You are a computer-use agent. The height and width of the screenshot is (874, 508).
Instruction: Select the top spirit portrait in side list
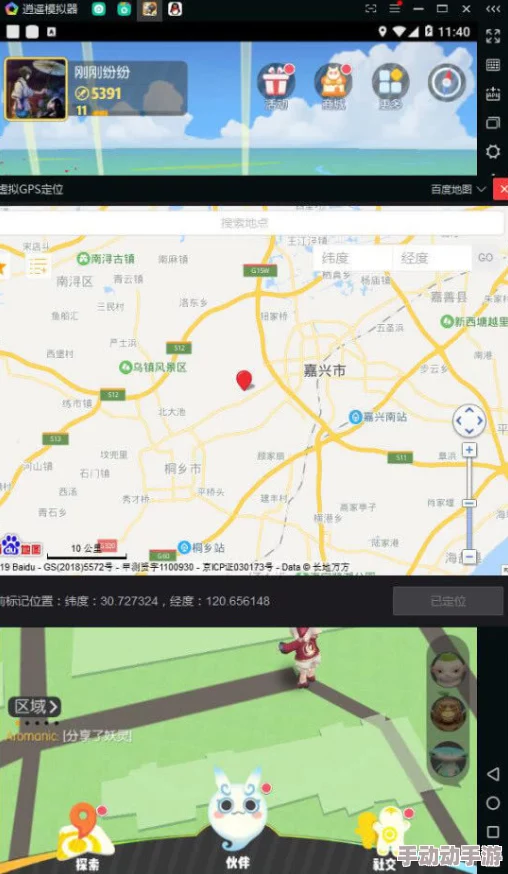(x=448, y=669)
